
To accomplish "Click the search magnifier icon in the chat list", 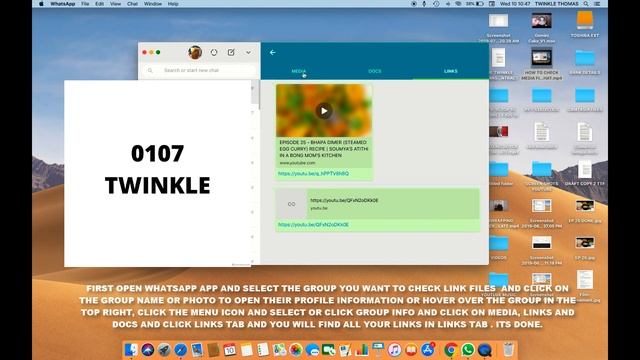I will [150, 71].
